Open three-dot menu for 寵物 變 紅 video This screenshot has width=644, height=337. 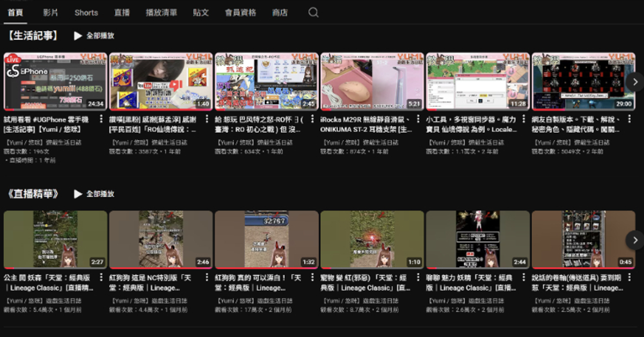tap(419, 277)
